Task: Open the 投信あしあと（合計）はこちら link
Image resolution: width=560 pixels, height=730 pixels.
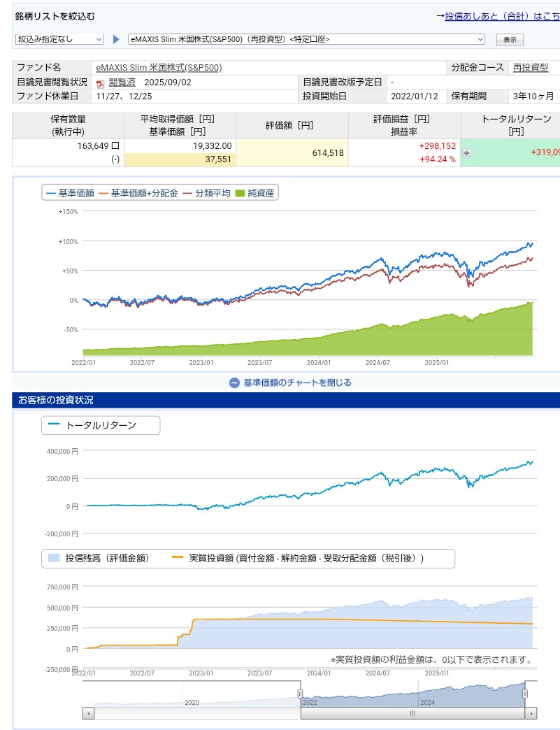Action: pos(502,15)
